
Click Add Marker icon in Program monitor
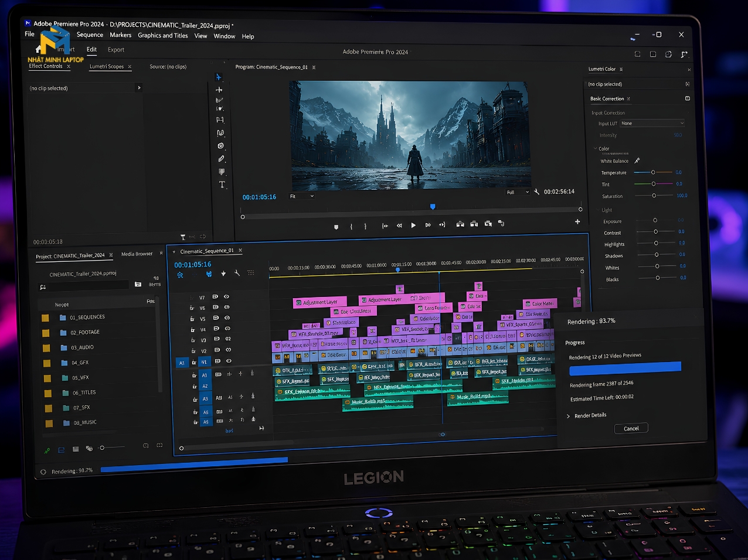click(336, 227)
